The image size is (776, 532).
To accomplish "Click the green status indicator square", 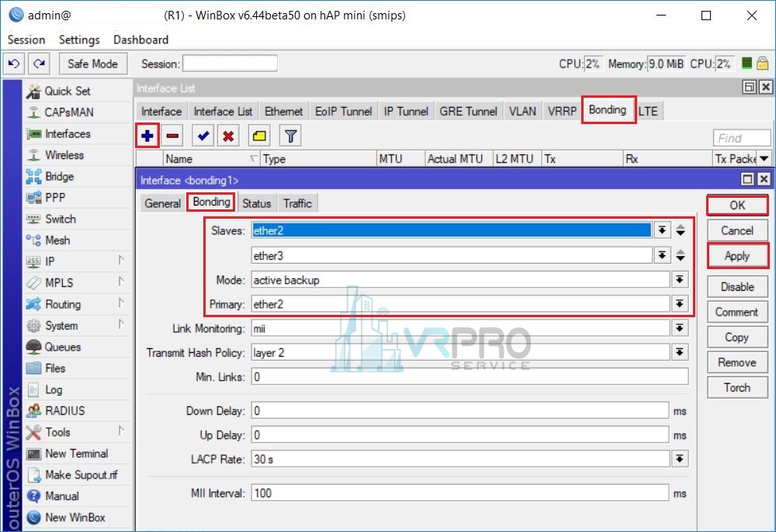I will [x=747, y=64].
